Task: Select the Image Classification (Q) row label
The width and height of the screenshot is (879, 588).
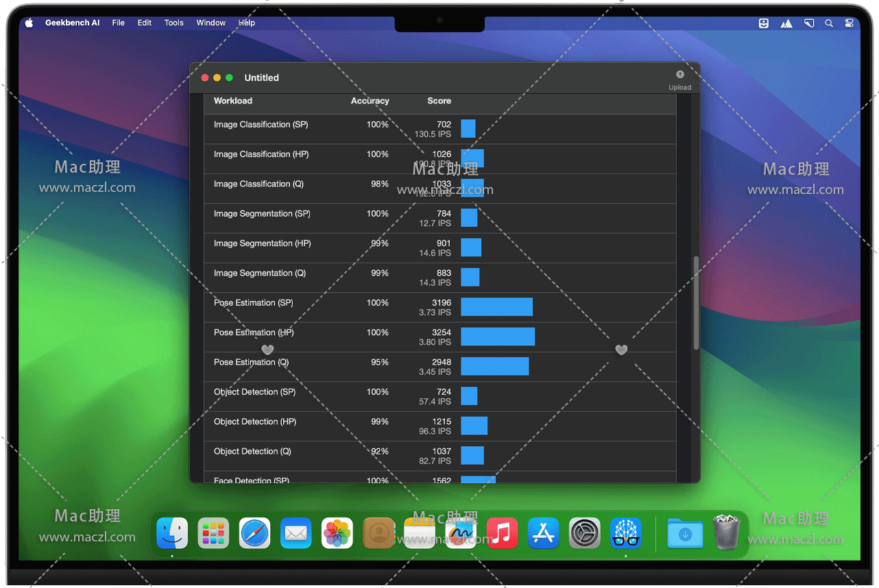Action: point(258,184)
